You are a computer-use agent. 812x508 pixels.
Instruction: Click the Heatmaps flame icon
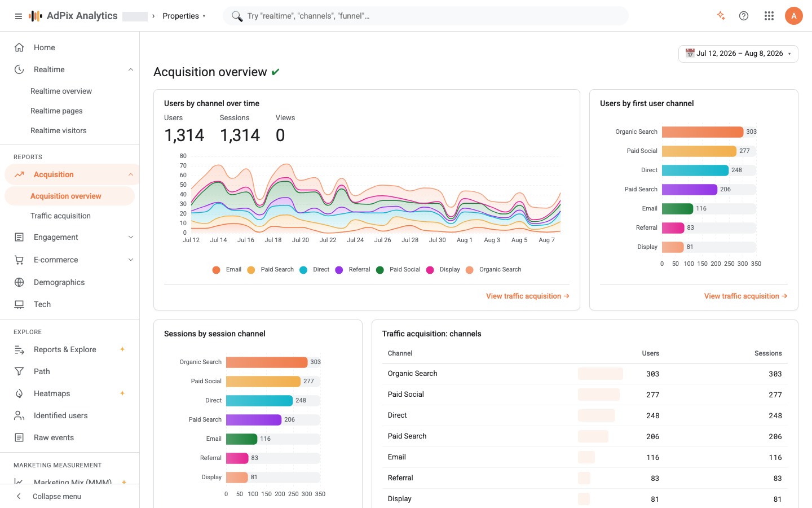(x=19, y=393)
